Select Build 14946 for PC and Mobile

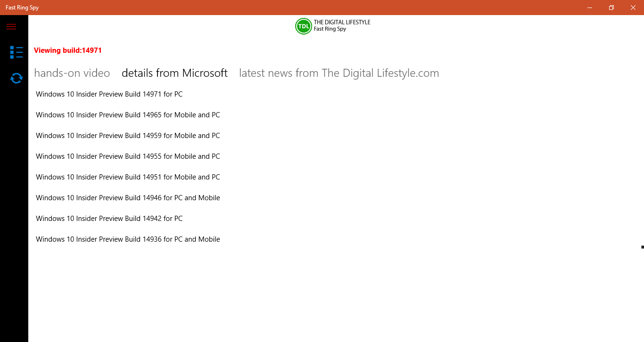click(128, 198)
